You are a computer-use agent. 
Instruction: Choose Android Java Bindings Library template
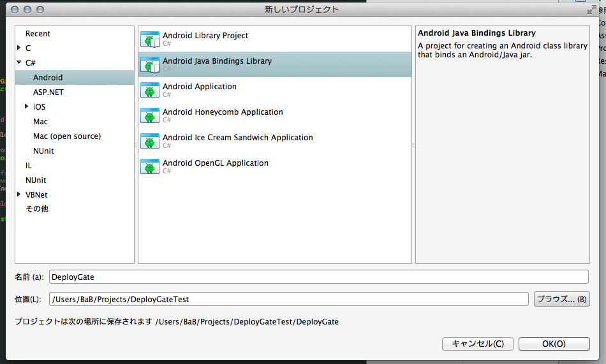click(x=217, y=61)
